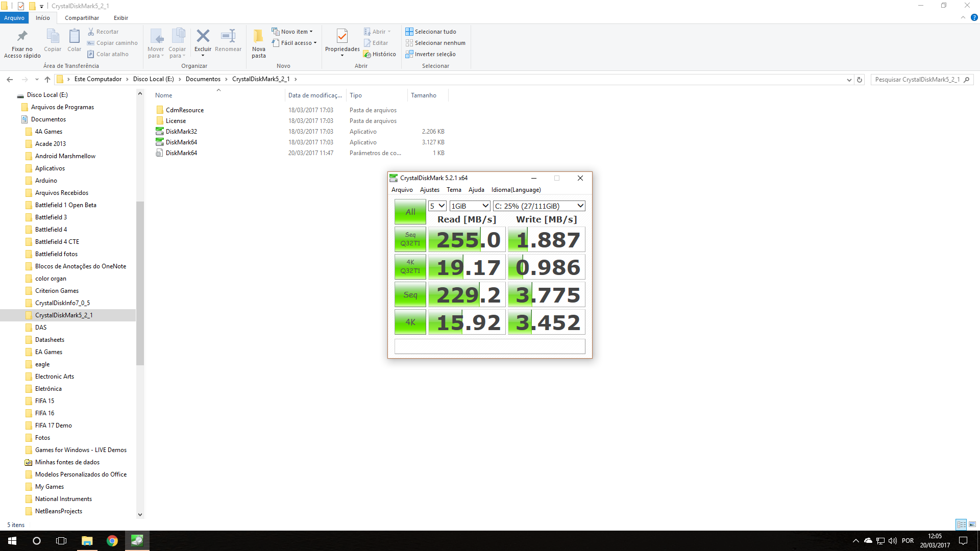Show hidden system tray icons
Screen dimensions: 980x551
[x=855, y=541]
